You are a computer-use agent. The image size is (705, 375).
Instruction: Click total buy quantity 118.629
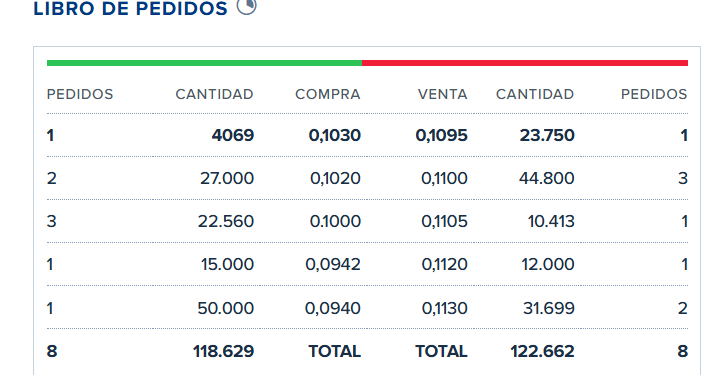(x=223, y=351)
